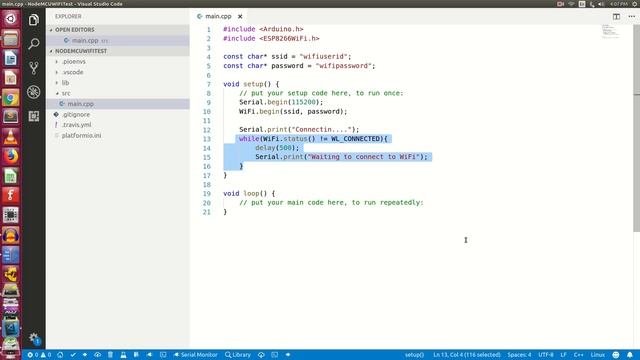This screenshot has height=360, width=640.
Task: Open the Ubuntu dash from the dock
Action: [11, 18]
